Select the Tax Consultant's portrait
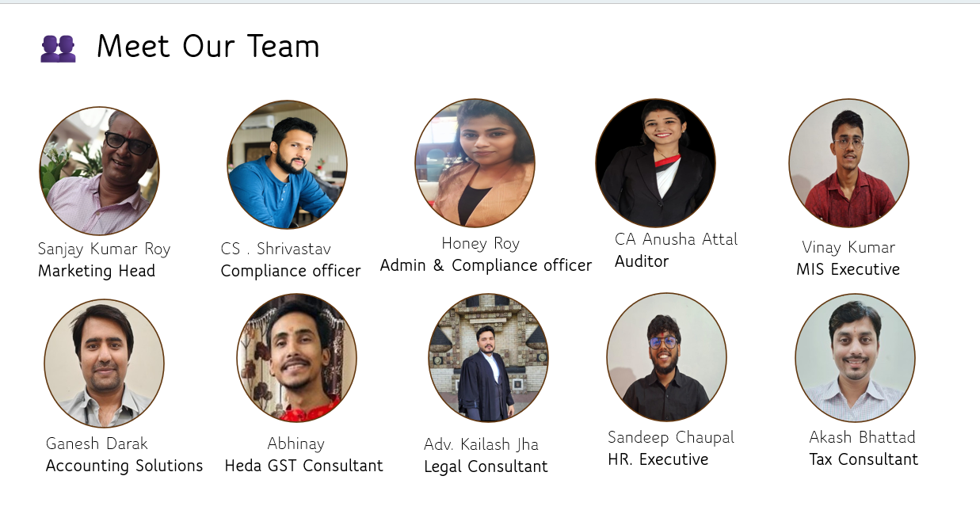Viewport: 980px width, 514px height. (x=855, y=358)
